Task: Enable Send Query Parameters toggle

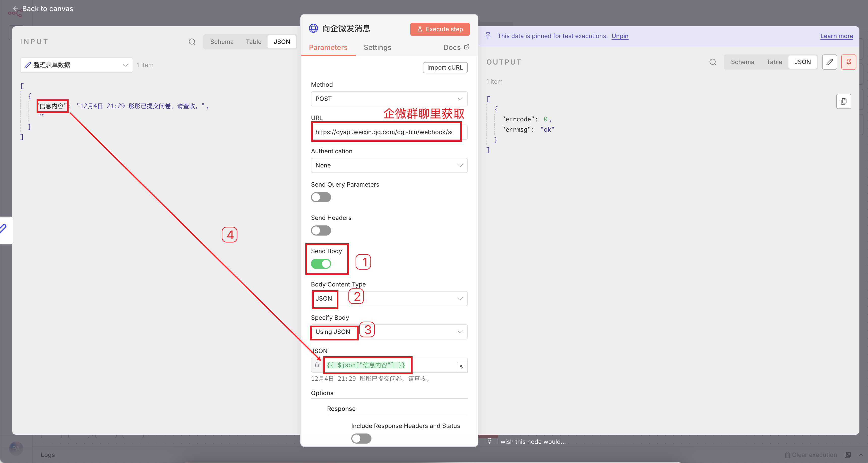Action: coord(321,197)
